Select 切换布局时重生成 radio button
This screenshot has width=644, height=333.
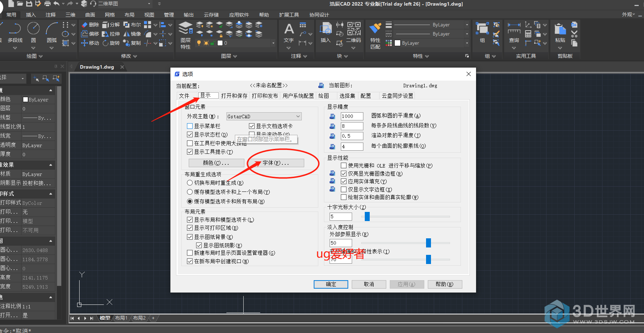(x=190, y=183)
